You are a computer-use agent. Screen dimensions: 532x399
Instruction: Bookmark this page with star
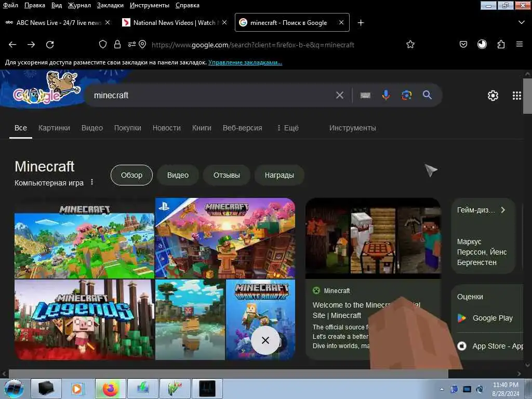410,45
